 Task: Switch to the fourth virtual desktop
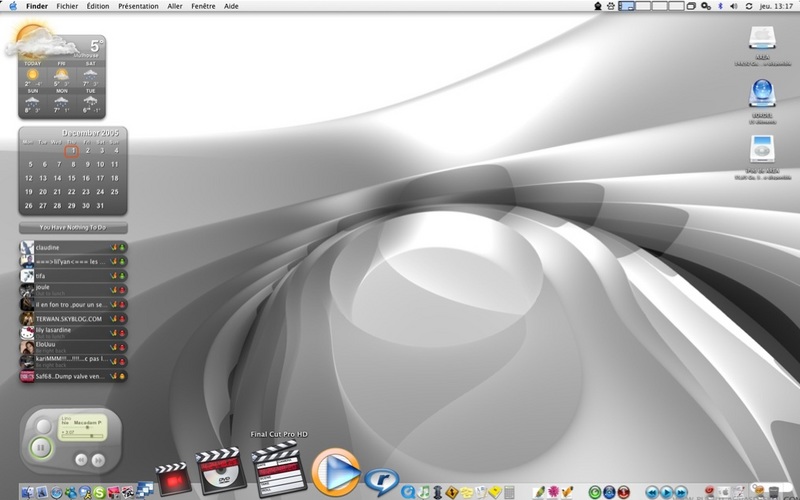point(676,6)
